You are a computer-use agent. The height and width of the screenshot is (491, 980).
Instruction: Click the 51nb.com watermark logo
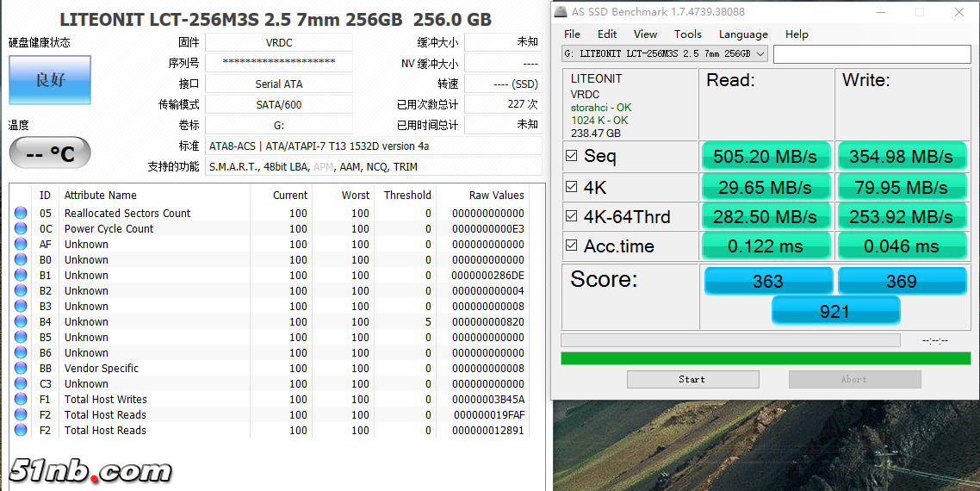(x=90, y=470)
